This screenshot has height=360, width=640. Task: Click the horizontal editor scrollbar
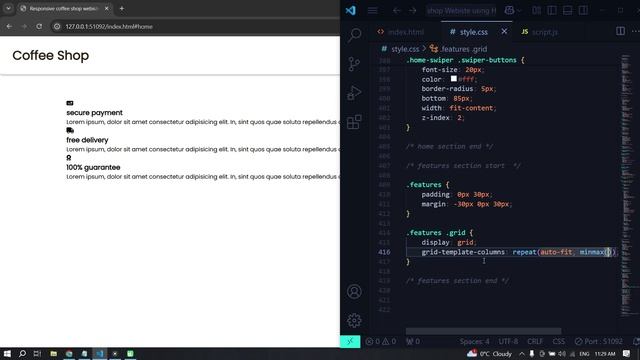coord(483,331)
